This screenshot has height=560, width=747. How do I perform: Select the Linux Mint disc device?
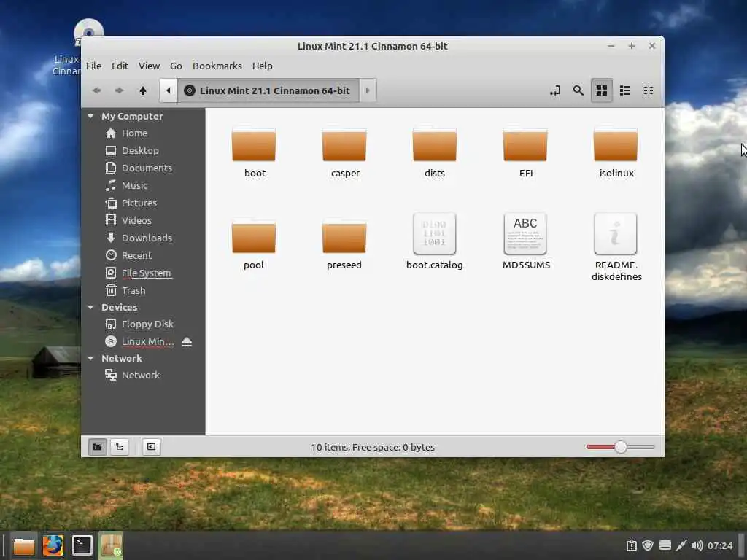point(144,342)
